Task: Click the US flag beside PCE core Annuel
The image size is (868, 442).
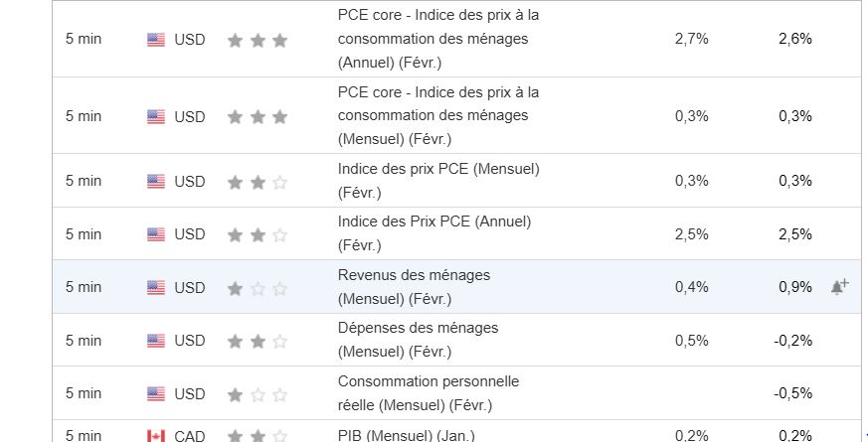Action: point(156,40)
